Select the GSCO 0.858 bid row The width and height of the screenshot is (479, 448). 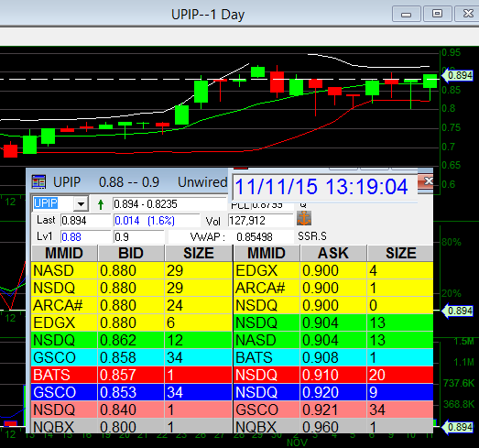[132, 357]
